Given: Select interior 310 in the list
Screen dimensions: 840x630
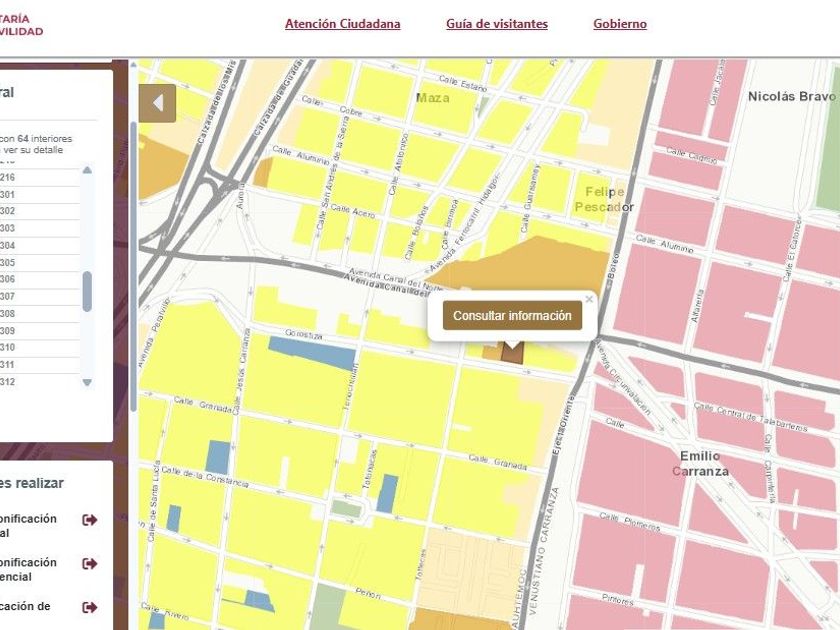Looking at the screenshot, I should 38,347.
